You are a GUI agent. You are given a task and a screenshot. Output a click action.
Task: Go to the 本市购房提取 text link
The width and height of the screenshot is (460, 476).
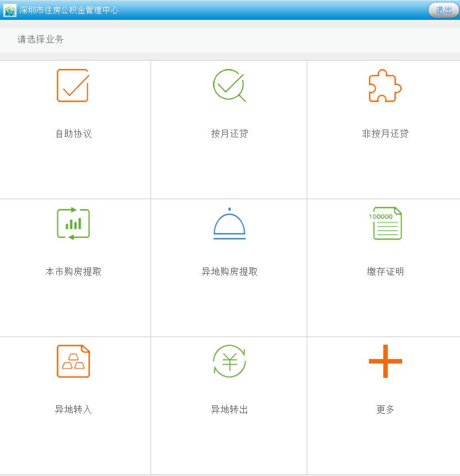(73, 272)
